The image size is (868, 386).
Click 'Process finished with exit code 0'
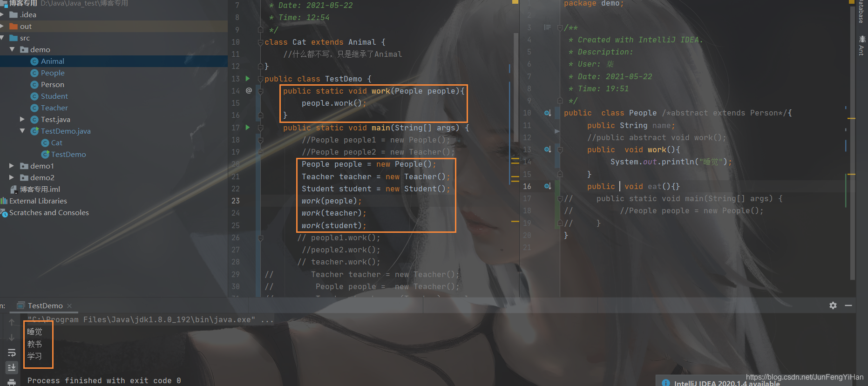click(104, 380)
